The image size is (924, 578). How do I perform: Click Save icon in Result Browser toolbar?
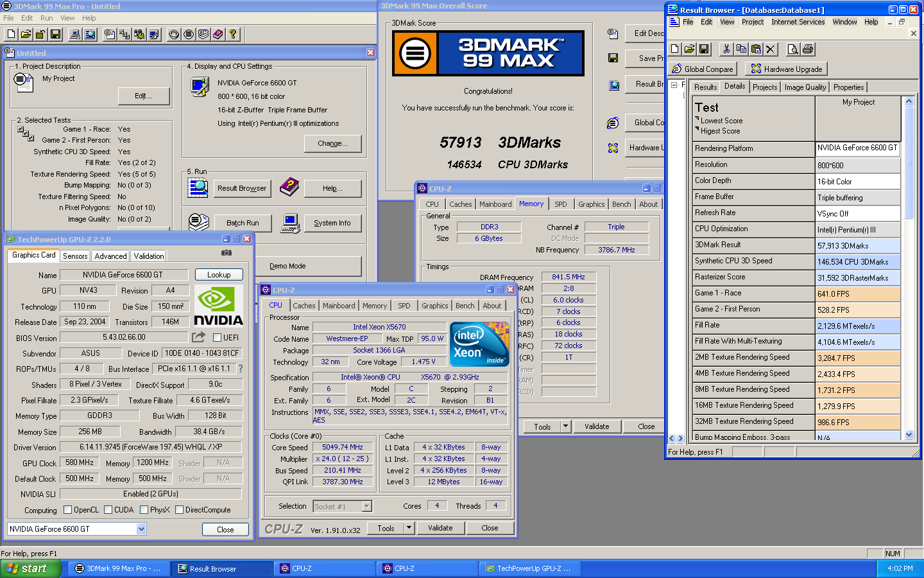click(x=704, y=49)
